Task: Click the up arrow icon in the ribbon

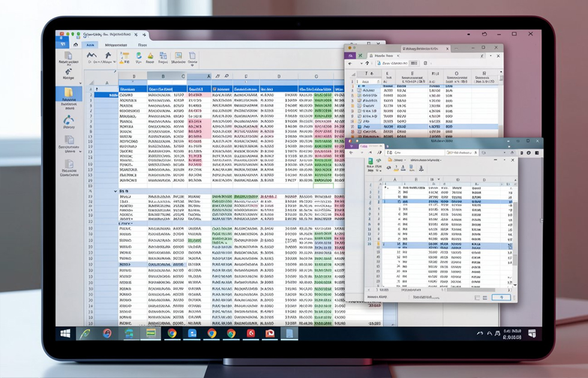Action: (108, 56)
